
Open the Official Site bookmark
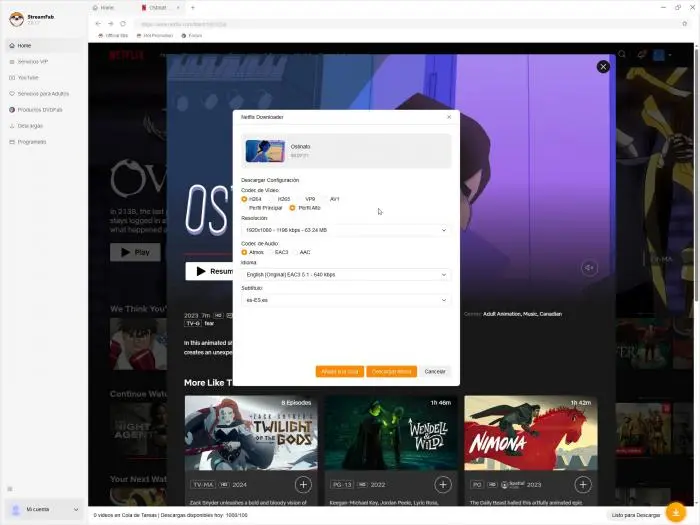[113, 35]
